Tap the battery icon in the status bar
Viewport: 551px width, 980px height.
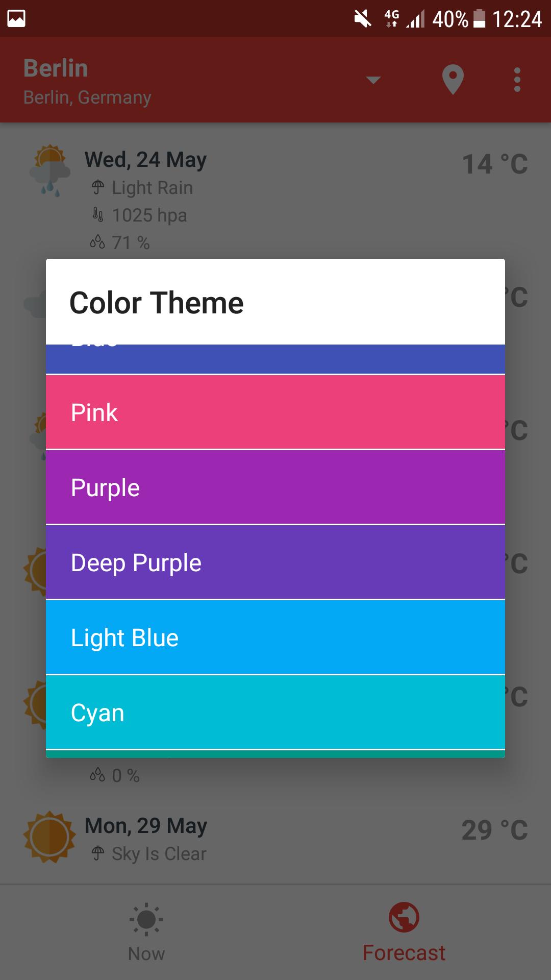(479, 19)
